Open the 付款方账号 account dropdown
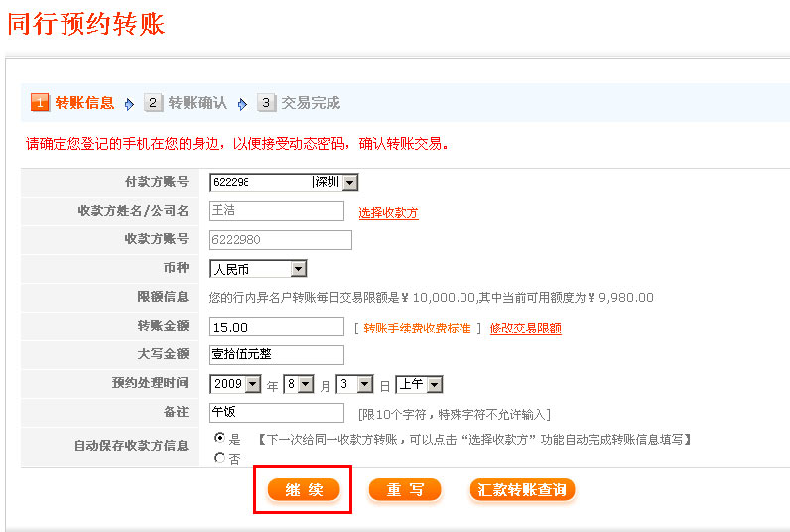This screenshot has height=532, width=790. pos(349,182)
